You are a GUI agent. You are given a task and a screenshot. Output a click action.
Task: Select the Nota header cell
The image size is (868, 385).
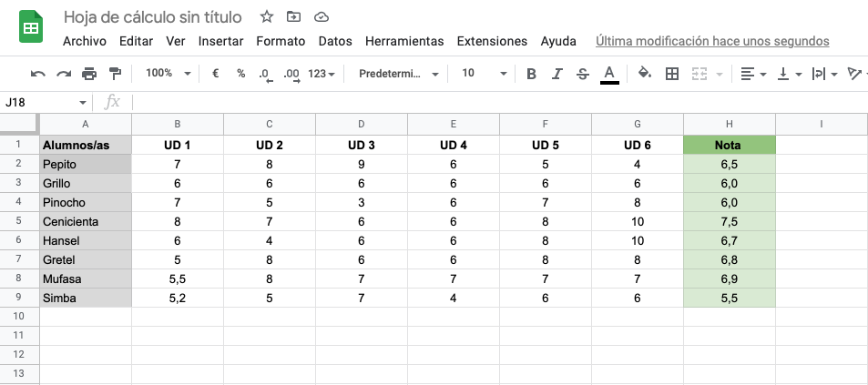coord(730,146)
